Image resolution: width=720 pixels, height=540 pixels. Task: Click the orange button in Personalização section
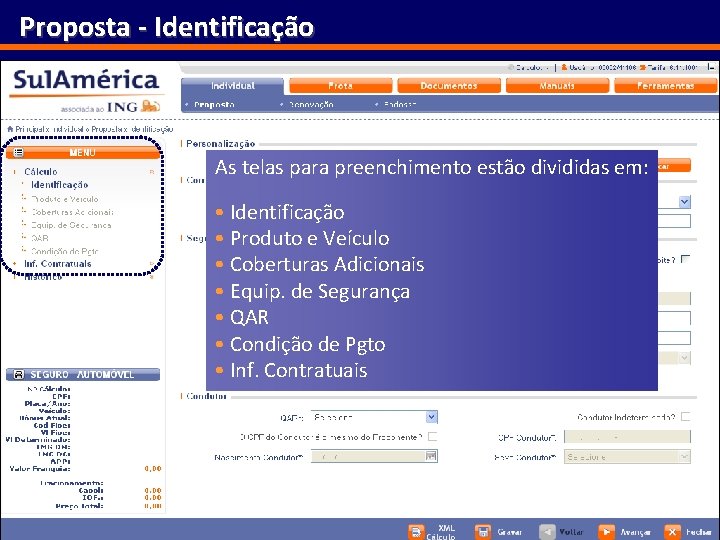click(674, 166)
